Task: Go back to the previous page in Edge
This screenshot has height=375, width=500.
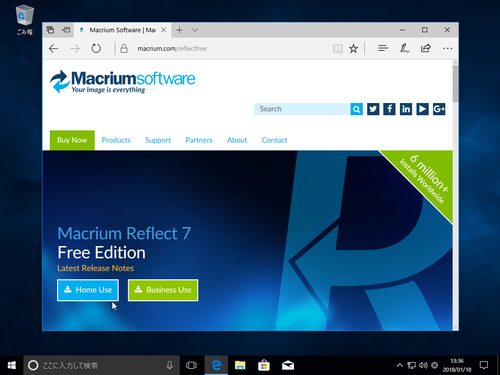Action: click(x=53, y=49)
